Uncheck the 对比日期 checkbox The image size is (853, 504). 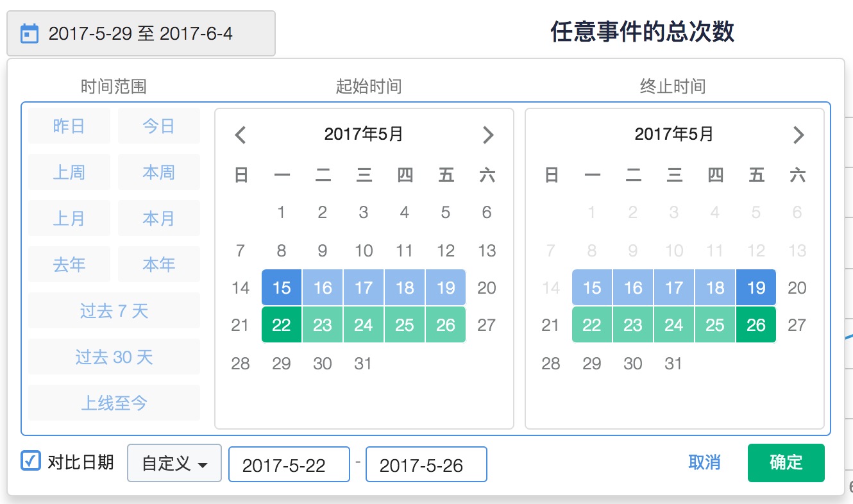[31, 461]
